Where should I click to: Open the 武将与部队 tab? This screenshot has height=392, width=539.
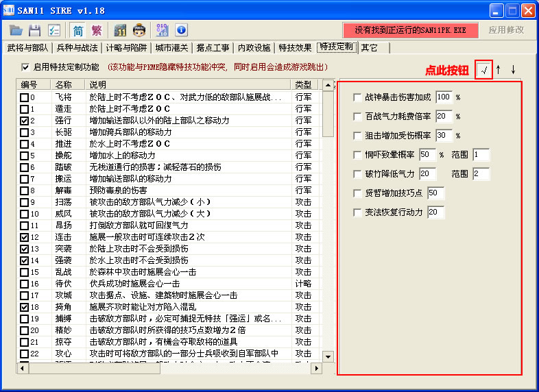coord(27,48)
